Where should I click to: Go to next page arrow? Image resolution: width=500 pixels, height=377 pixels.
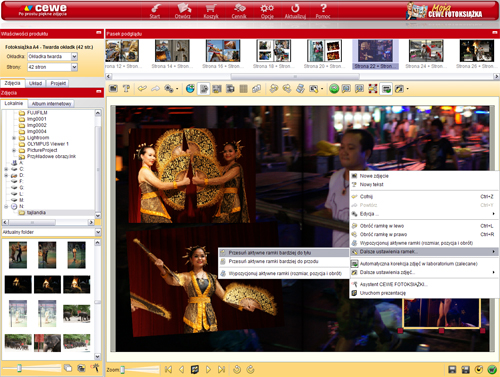click(208, 369)
